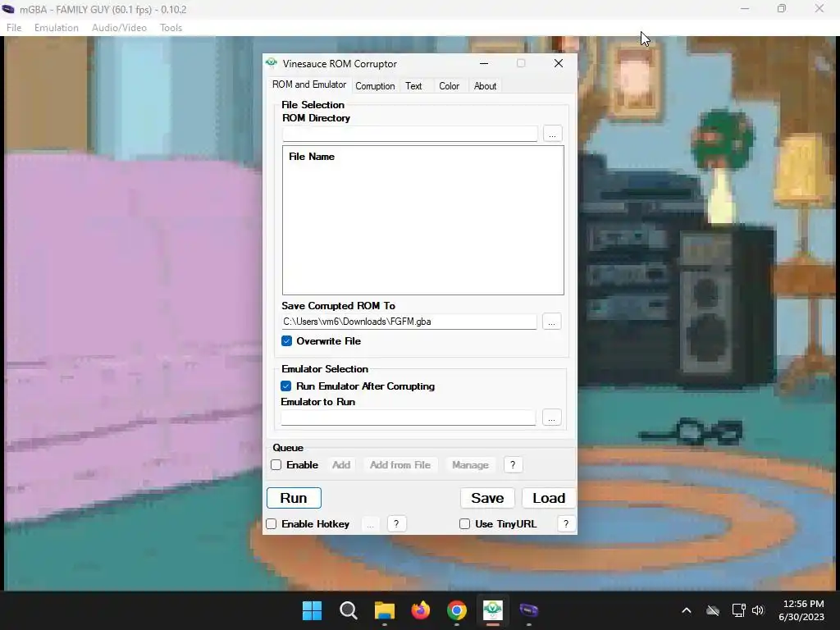Minimize the mGBA window
The width and height of the screenshot is (840, 630).
pyautogui.click(x=745, y=8)
